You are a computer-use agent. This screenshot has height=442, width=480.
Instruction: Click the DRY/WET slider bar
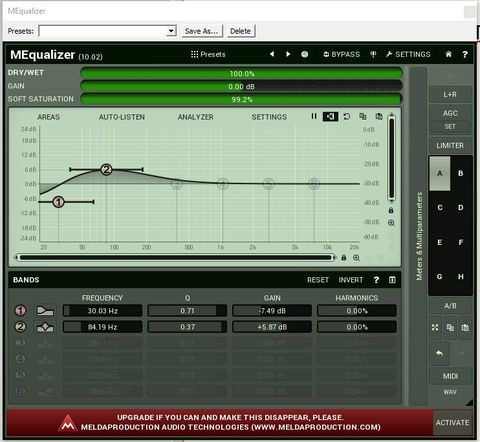241,73
